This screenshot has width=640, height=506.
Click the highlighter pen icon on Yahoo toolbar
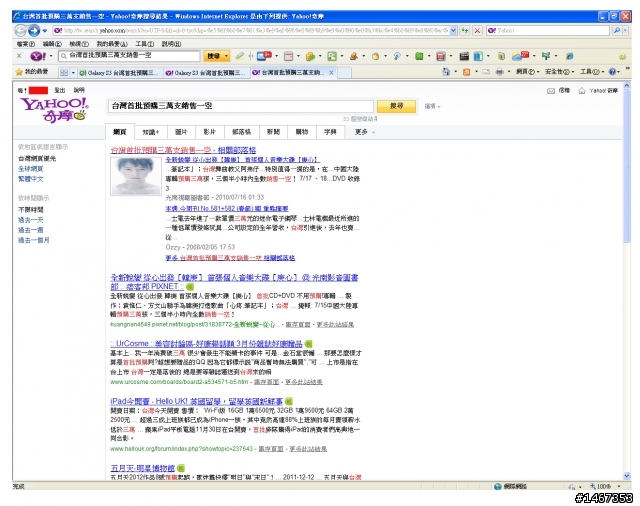click(240, 56)
